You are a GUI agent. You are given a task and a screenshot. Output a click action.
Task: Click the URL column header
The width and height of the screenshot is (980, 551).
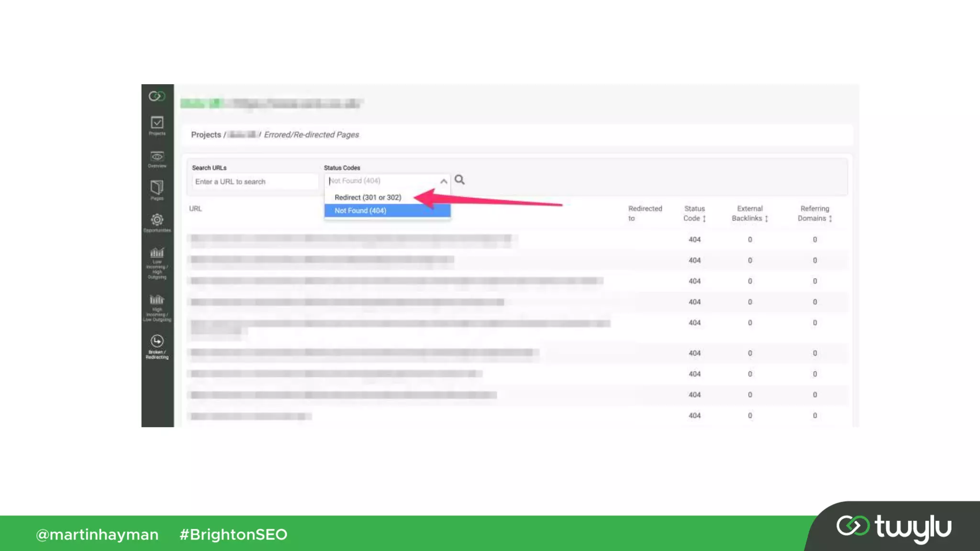click(195, 209)
